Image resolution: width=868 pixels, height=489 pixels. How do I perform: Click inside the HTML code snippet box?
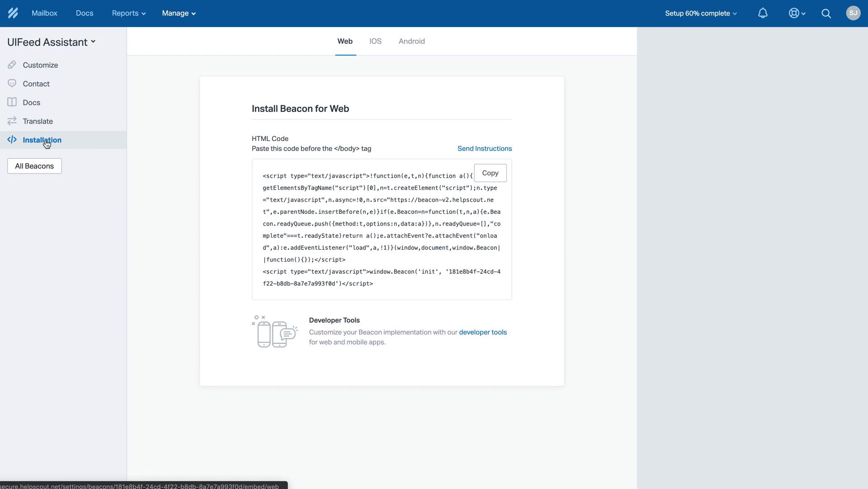(x=382, y=229)
